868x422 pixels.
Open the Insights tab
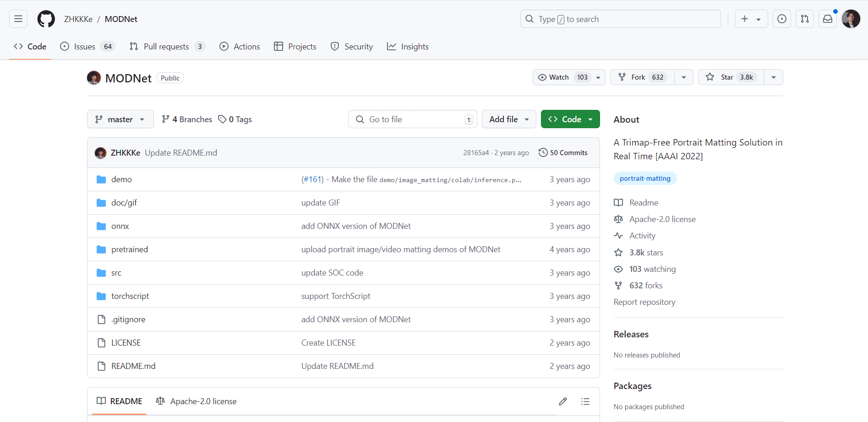pyautogui.click(x=407, y=46)
